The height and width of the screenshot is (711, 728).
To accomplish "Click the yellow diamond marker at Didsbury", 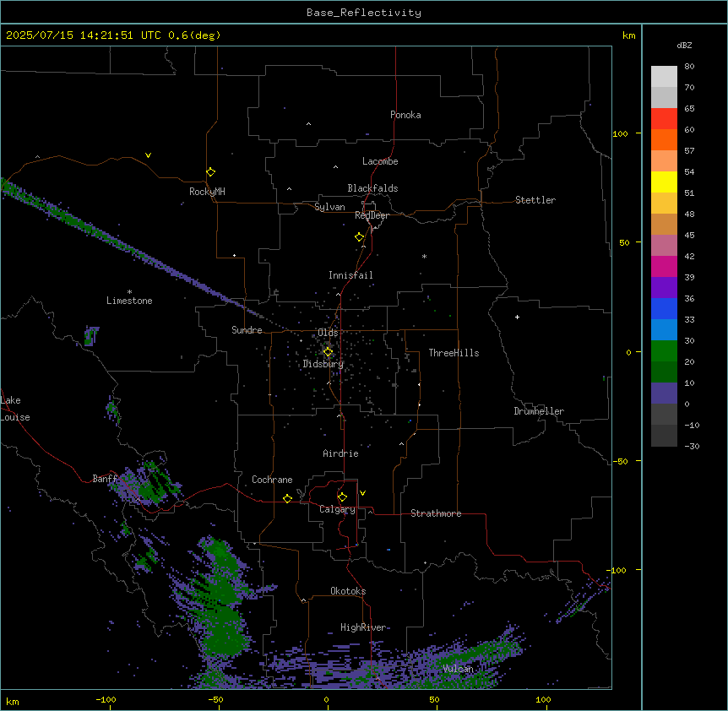I will [x=328, y=352].
